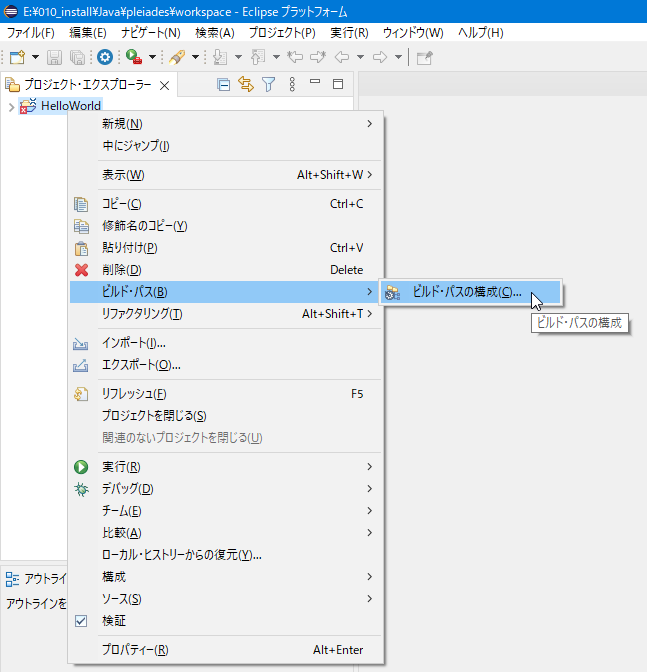
Task: Open the 編集(E) menu
Action: (88, 33)
